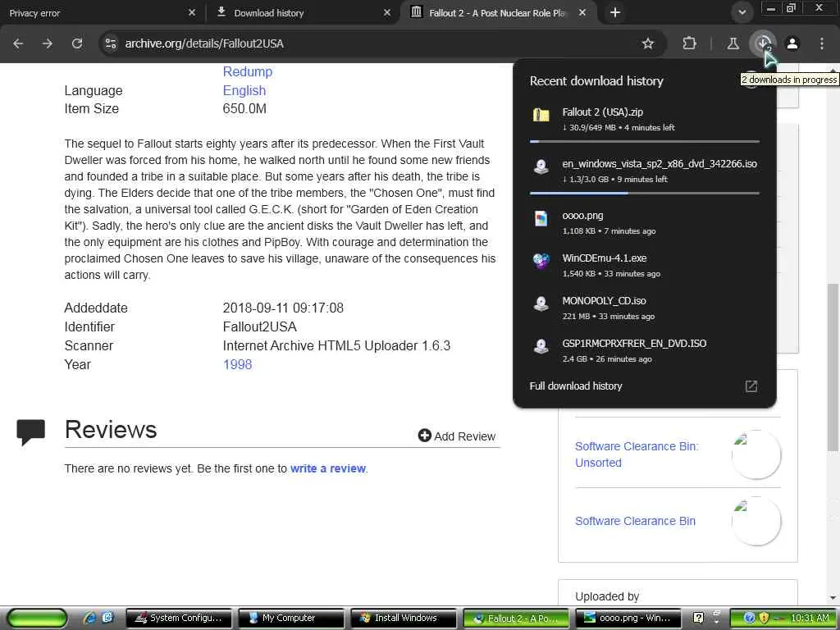This screenshot has height=630, width=840.
Task: Open a new browser tab
Action: pyautogui.click(x=615, y=12)
